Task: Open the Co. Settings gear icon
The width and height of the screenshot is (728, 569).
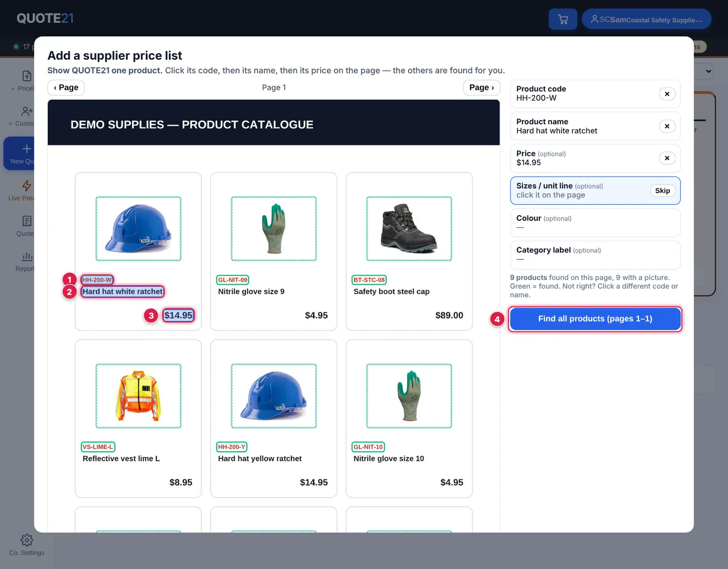Action: (27, 540)
